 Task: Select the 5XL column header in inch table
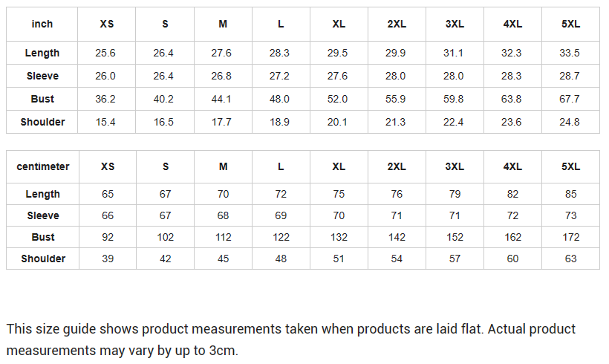(x=570, y=24)
